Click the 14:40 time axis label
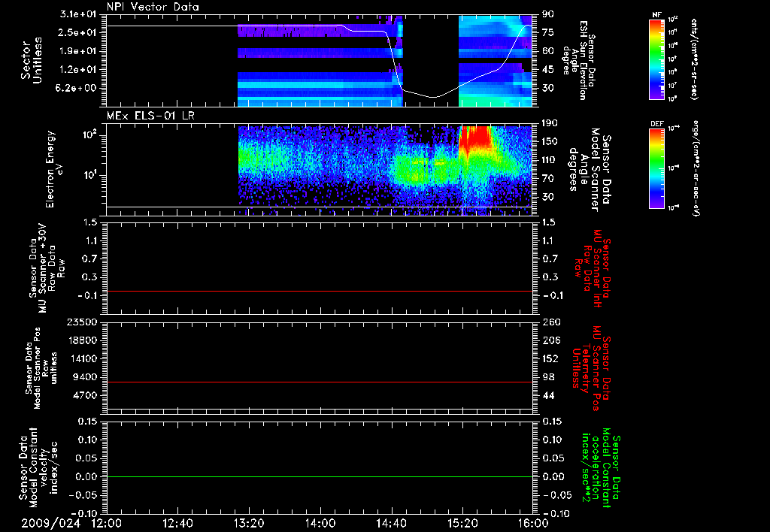The height and width of the screenshot is (532, 770). point(391,523)
